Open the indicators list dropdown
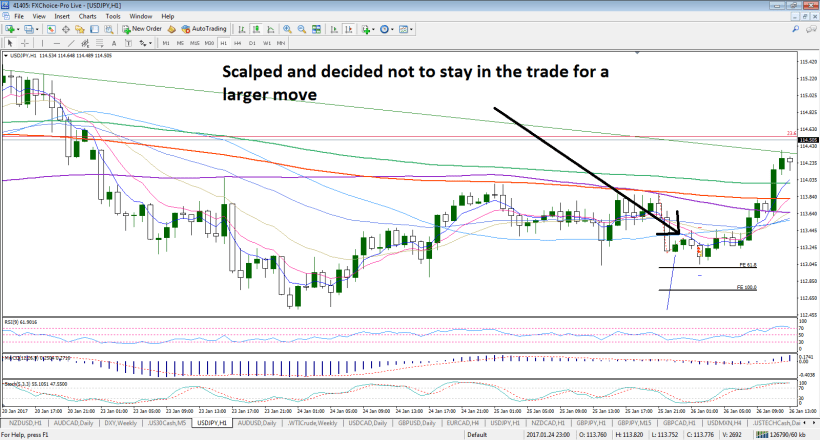This screenshot has width=820, height=440. 367,29
